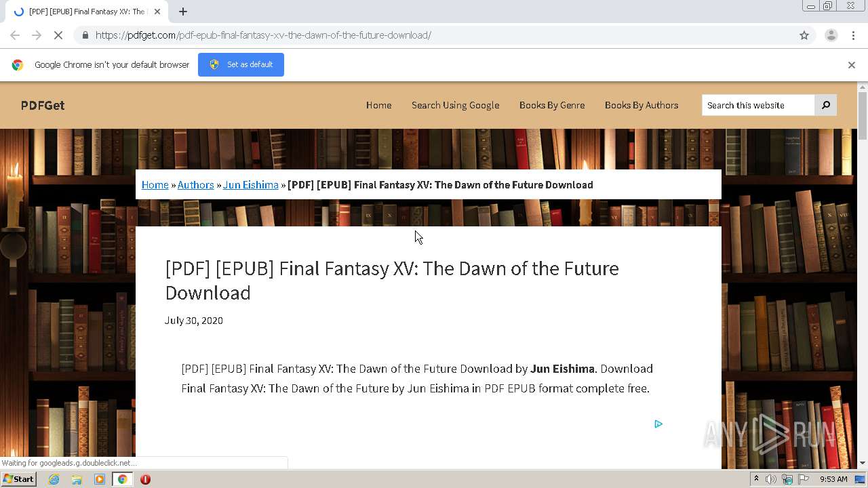The image size is (868, 488).
Task: Click the article heading Final Fantasy XV
Action: [392, 280]
